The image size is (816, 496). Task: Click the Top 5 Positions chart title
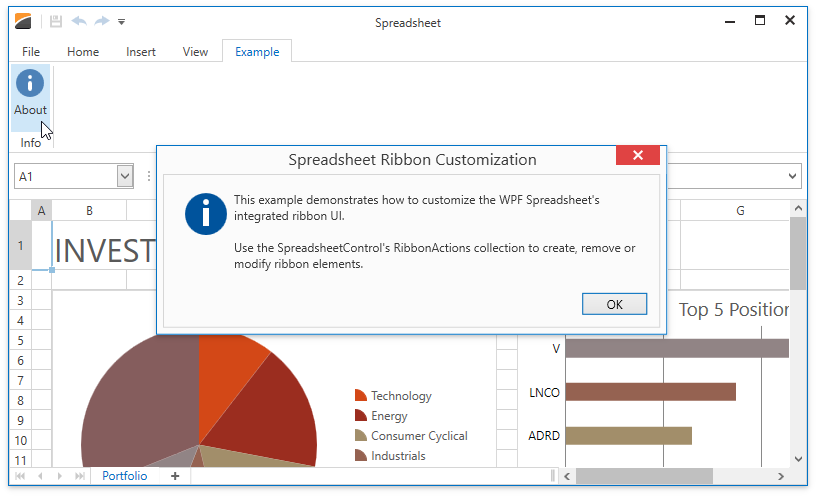tap(734, 310)
